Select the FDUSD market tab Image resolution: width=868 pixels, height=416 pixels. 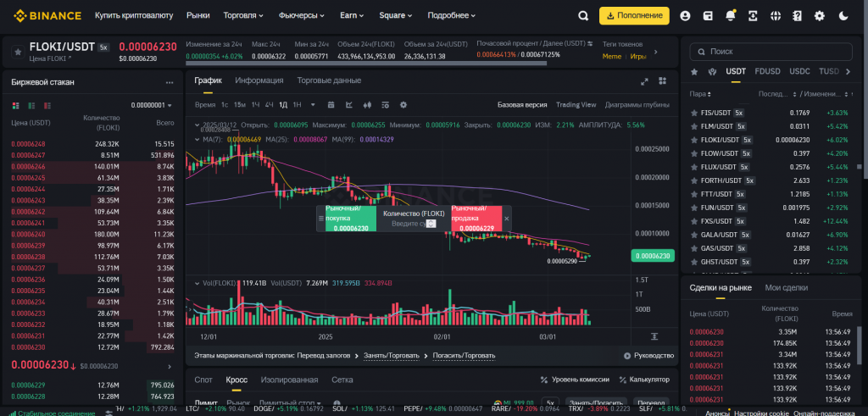pos(767,71)
